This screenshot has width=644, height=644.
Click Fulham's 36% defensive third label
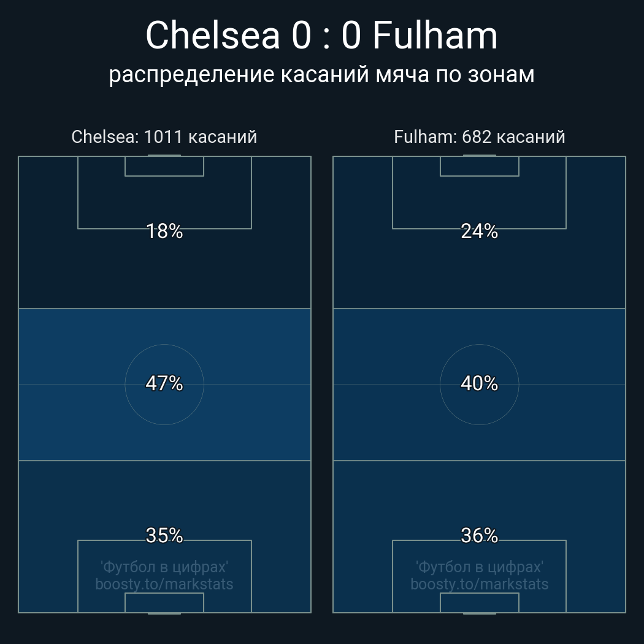click(479, 535)
